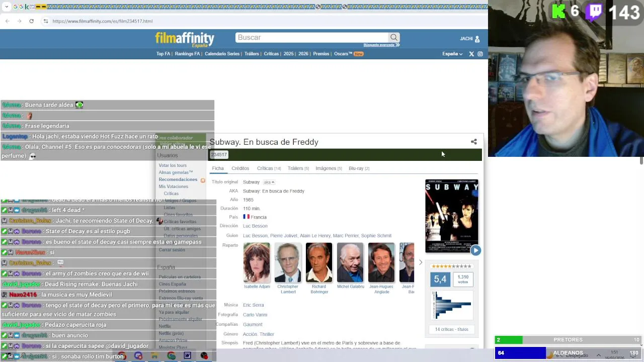This screenshot has height=362, width=644.
Task: Click the browser reload icon
Action: click(31, 21)
